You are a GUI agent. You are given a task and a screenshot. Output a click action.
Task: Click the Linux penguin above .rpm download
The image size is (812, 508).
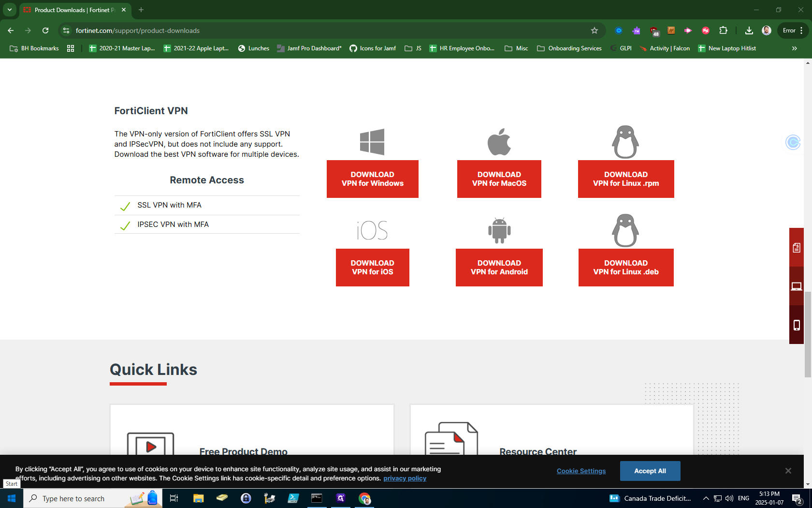(625, 142)
